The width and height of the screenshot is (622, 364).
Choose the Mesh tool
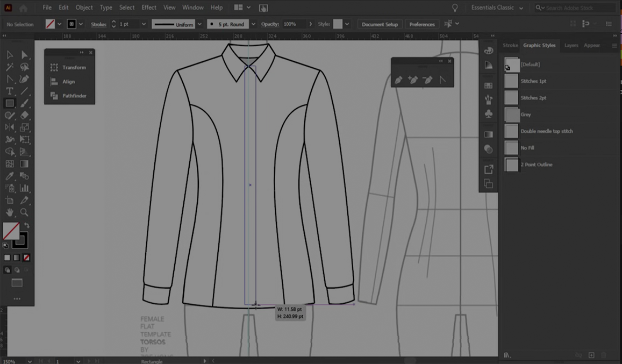[x=10, y=163]
